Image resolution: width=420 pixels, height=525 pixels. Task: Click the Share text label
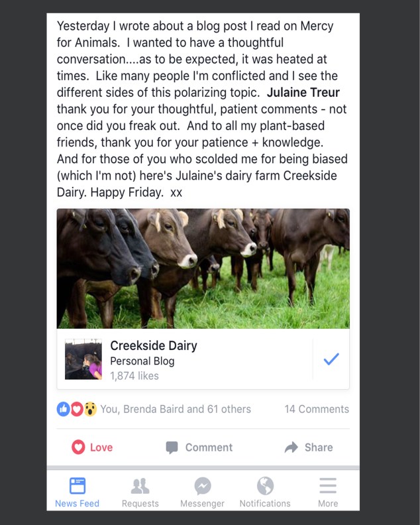[x=319, y=447]
